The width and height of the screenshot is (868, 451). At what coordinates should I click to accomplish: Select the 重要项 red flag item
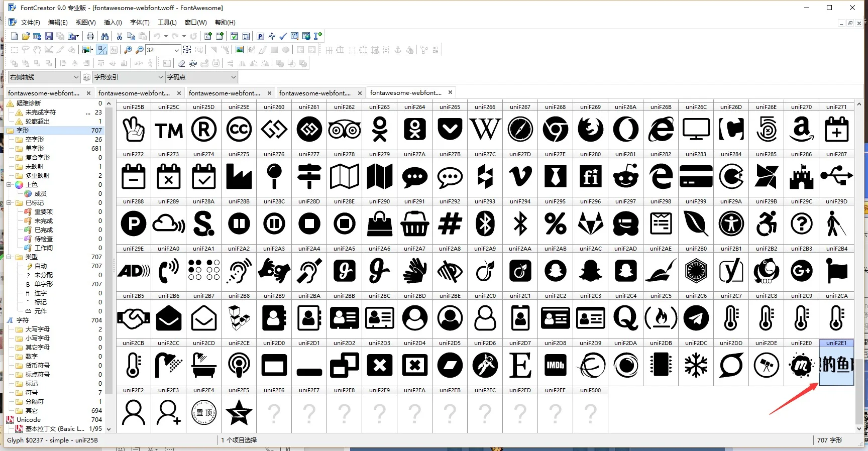click(x=44, y=212)
